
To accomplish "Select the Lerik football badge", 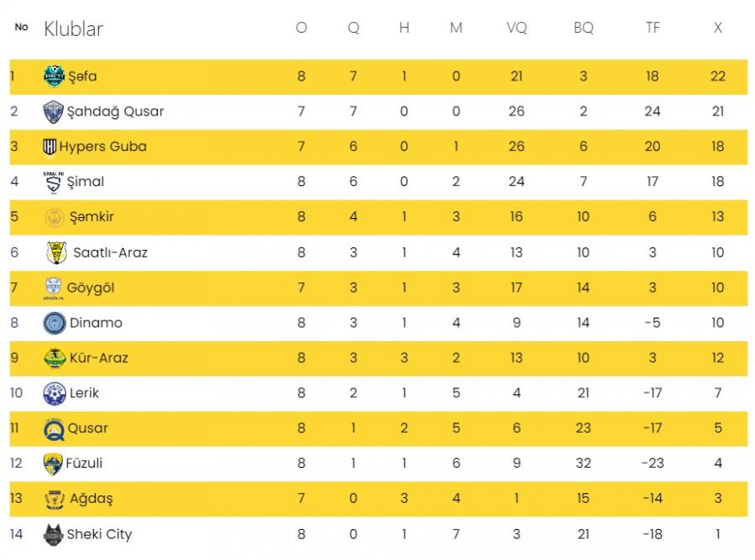I will 55,393.
